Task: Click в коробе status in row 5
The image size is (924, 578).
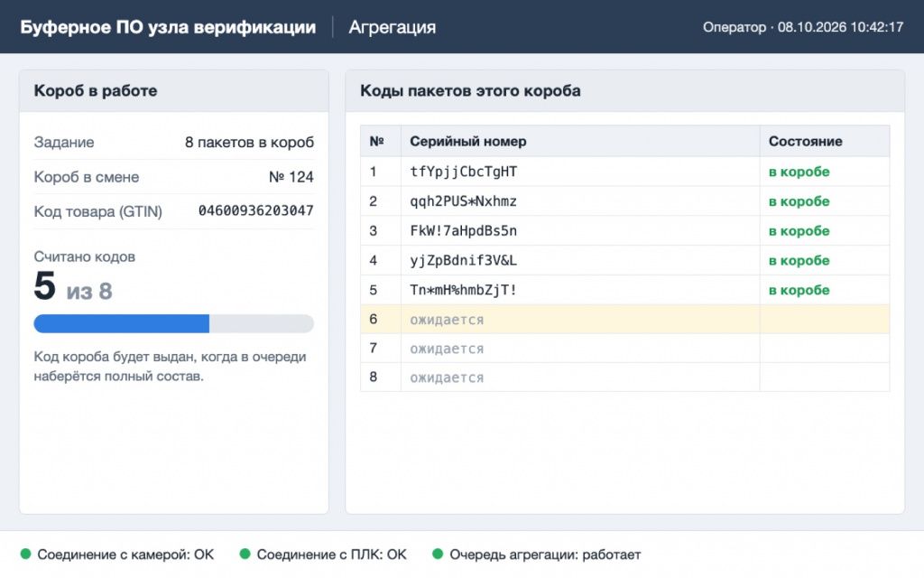Action: [799, 290]
